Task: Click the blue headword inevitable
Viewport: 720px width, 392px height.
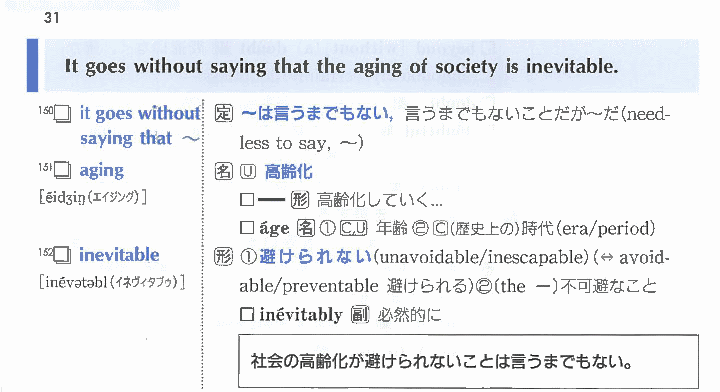Action: tap(119, 255)
